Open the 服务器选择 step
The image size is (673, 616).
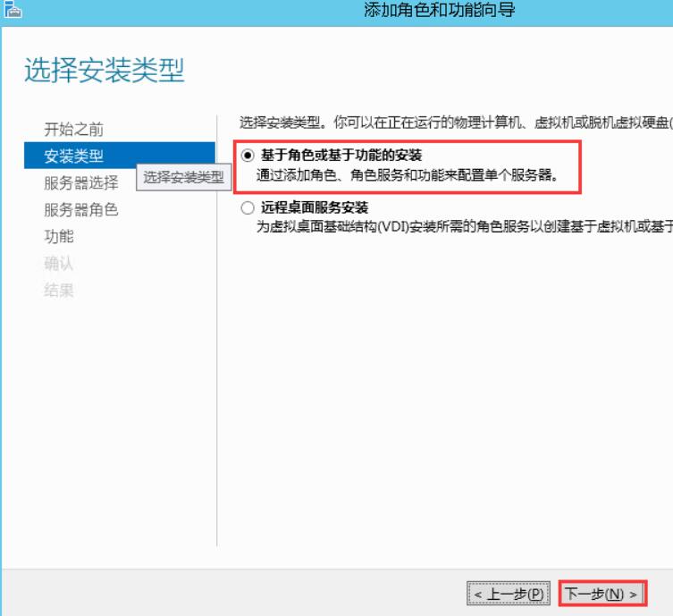(x=81, y=183)
